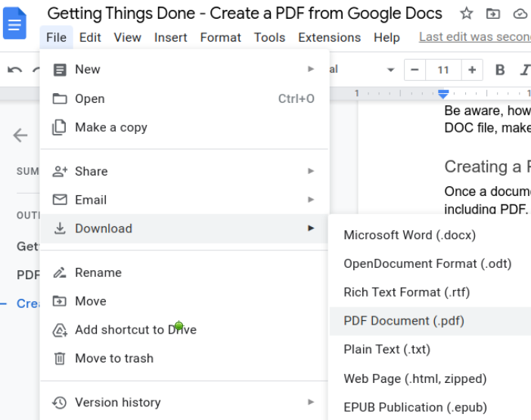Expand the Download submenu arrow
This screenshot has height=420, width=531.
point(311,229)
